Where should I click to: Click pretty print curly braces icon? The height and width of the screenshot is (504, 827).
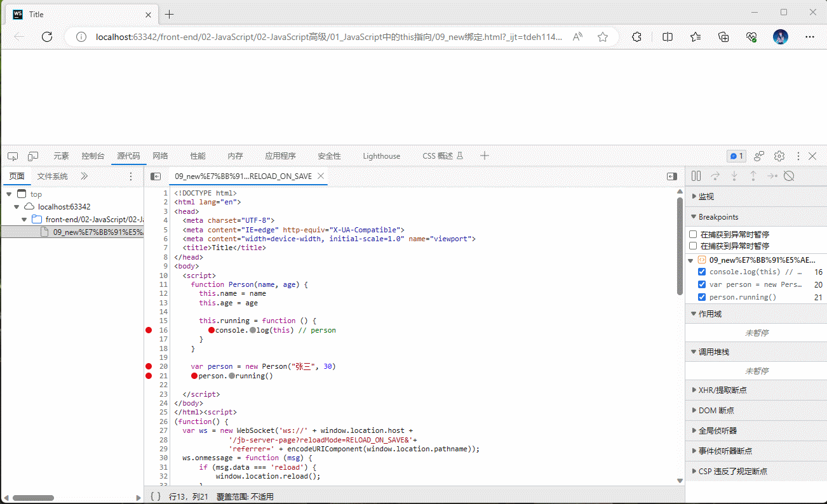click(x=156, y=496)
